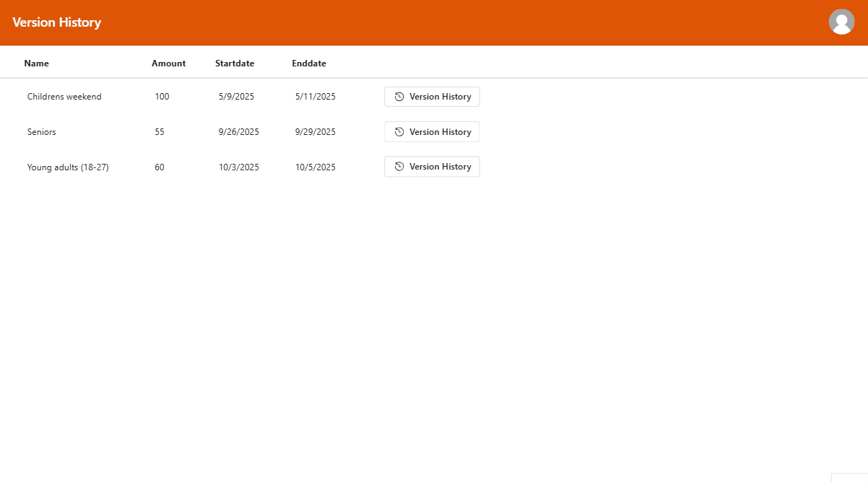The width and height of the screenshot is (868, 482).
Task: Click the start date 9/26/2025
Action: (x=239, y=132)
